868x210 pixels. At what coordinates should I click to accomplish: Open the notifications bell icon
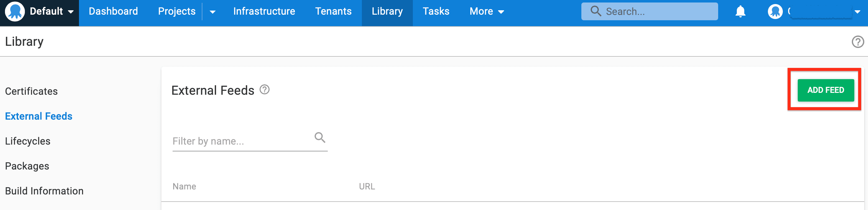coord(740,12)
